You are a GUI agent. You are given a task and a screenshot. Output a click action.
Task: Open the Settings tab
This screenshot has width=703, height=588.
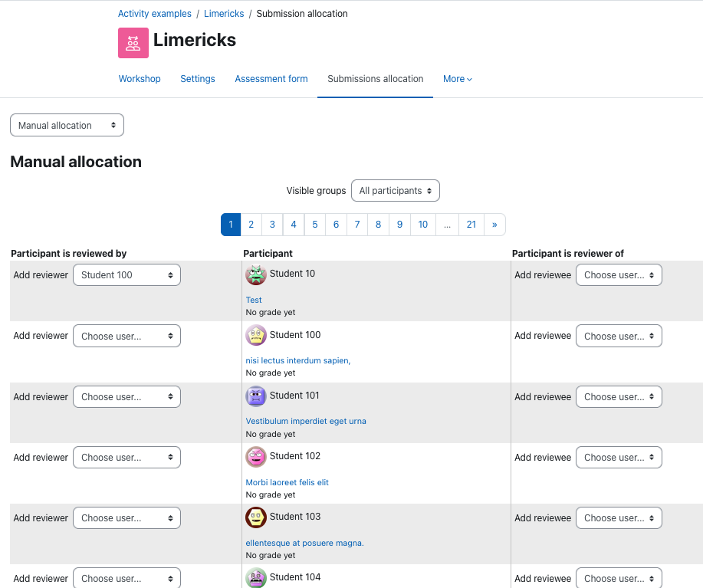tap(198, 79)
